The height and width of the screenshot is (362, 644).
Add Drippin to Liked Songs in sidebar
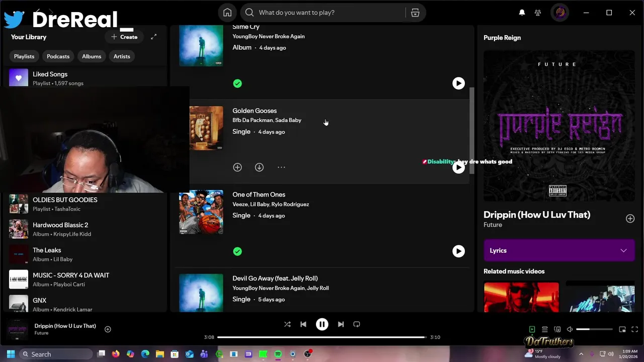(630, 219)
